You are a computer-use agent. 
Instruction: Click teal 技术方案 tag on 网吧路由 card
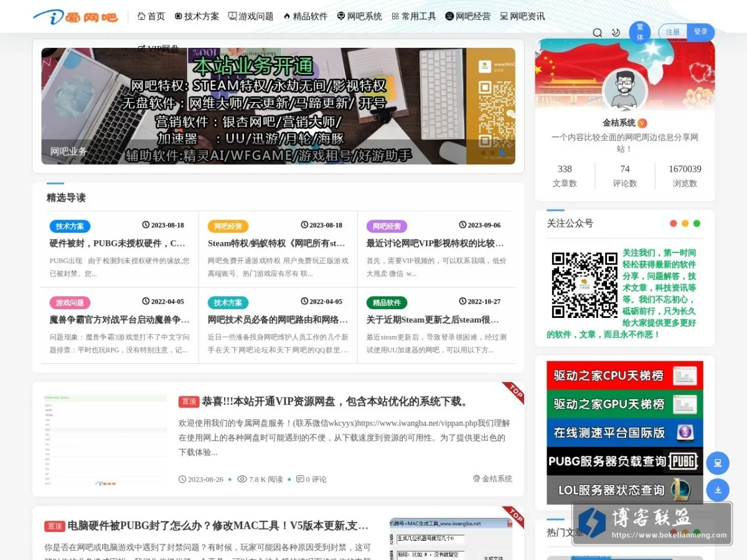pos(228,302)
